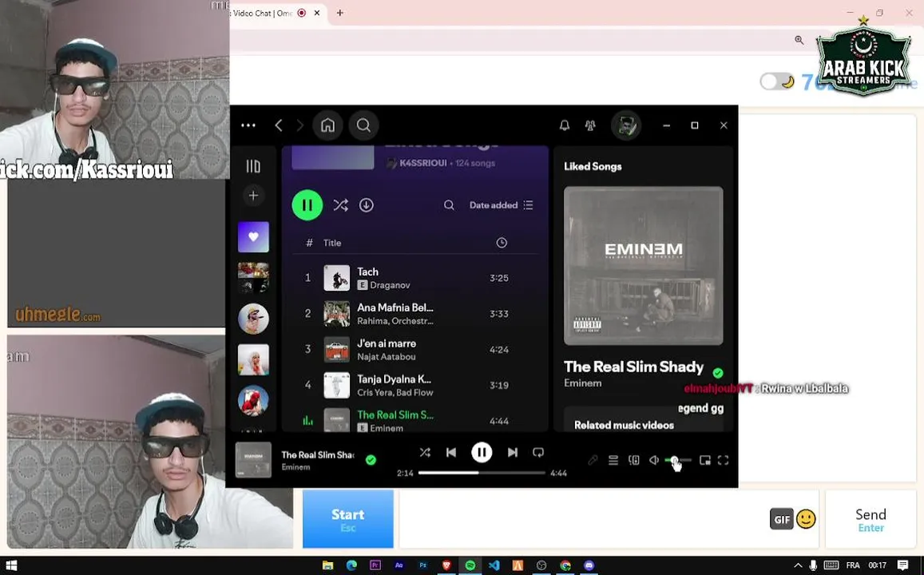
Task: Toggle shuffle for Liked Songs playlist
Action: (340, 205)
